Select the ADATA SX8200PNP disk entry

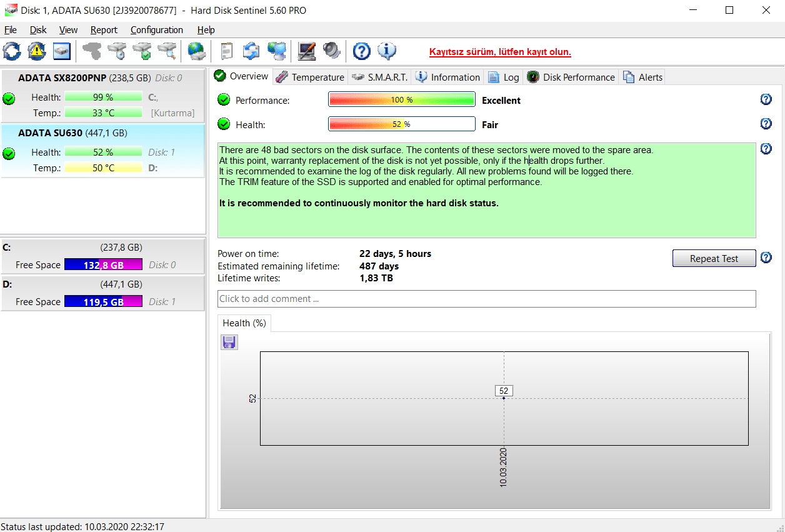102,96
